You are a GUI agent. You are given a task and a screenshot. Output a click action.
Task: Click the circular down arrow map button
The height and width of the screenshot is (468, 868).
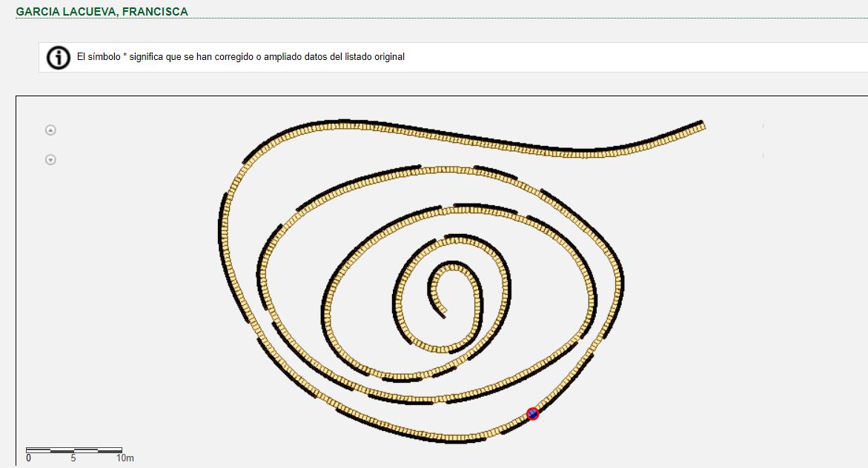point(50,159)
